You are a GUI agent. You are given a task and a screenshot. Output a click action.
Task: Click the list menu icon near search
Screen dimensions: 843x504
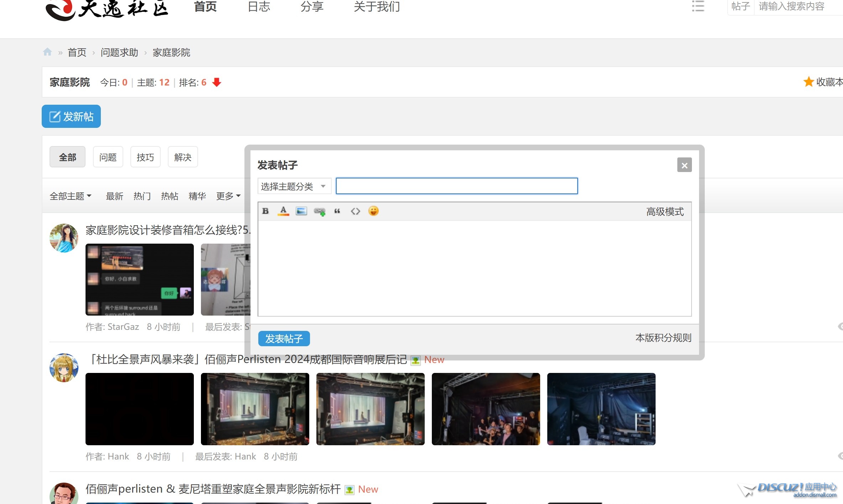698,6
